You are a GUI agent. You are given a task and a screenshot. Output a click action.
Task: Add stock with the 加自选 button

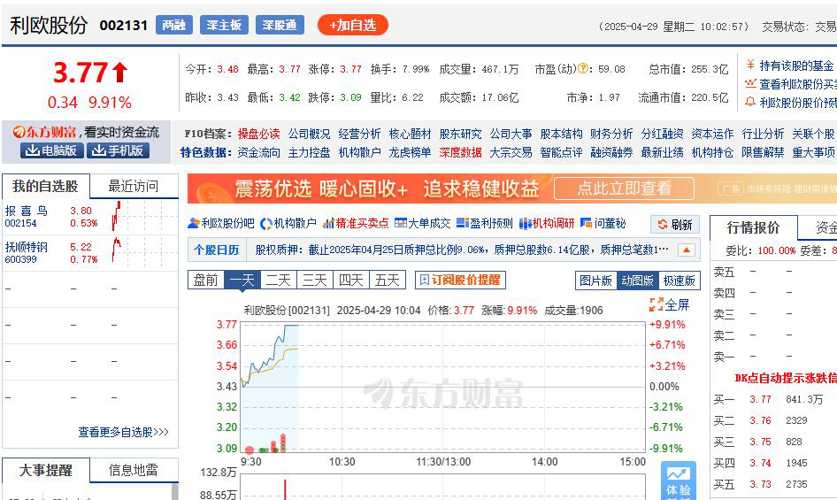pos(353,25)
